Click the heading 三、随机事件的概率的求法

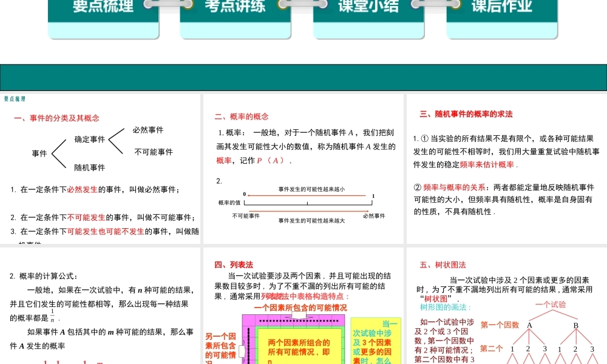pyautogui.click(x=466, y=113)
